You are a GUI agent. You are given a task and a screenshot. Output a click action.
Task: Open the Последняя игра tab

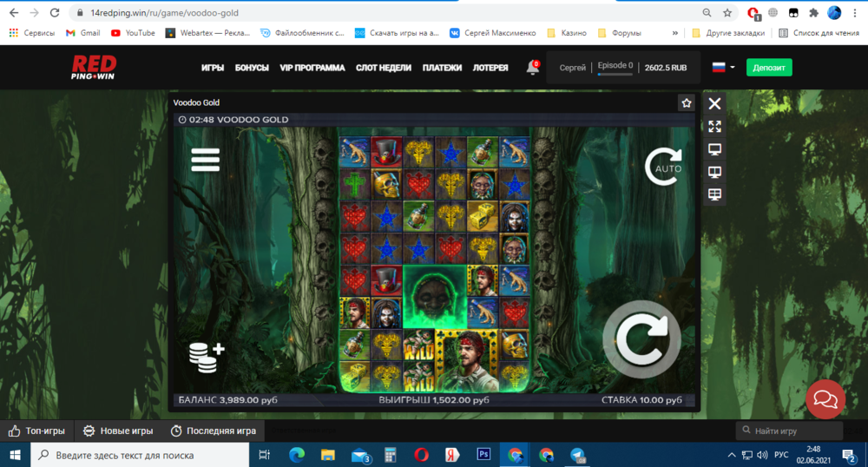pyautogui.click(x=214, y=431)
